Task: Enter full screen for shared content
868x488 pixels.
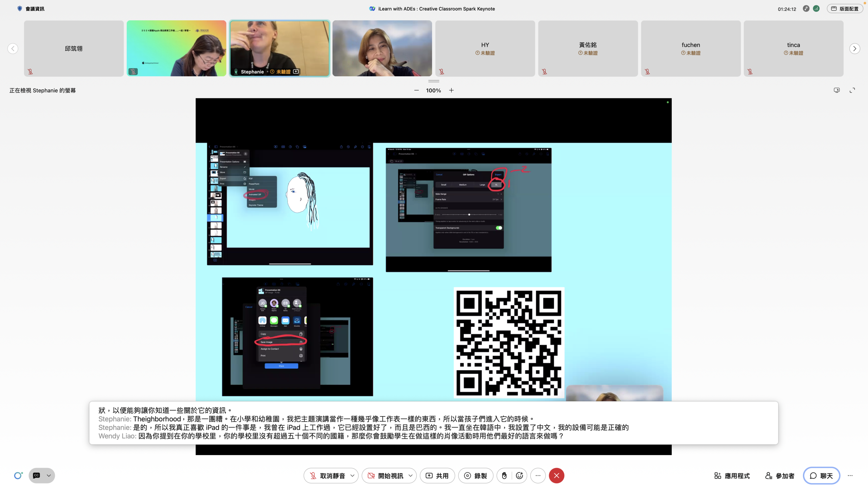Action: pos(852,90)
